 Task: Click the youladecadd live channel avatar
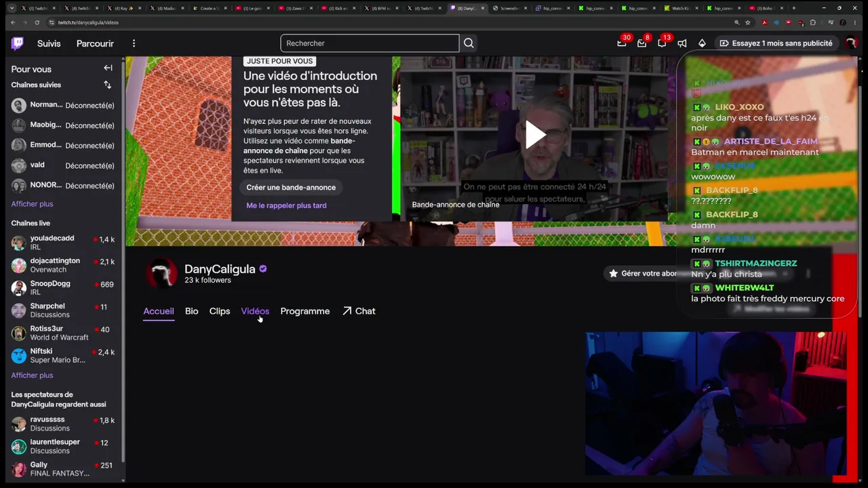[x=19, y=243]
